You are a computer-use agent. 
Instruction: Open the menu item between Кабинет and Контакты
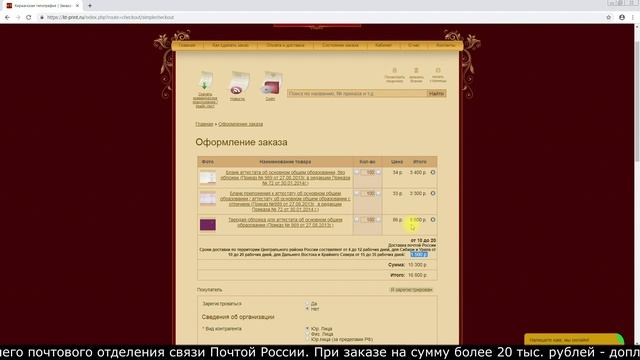pyautogui.click(x=413, y=45)
